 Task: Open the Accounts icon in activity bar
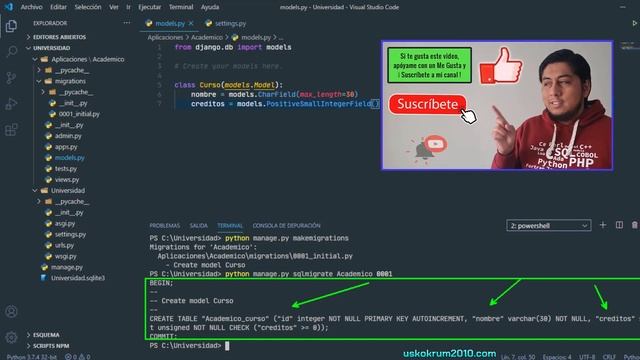[x=11, y=311]
